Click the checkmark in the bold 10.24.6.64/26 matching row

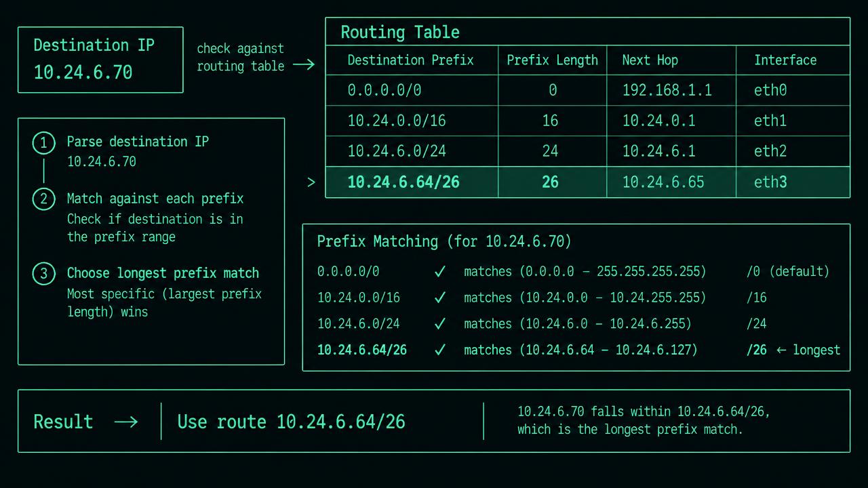click(440, 350)
